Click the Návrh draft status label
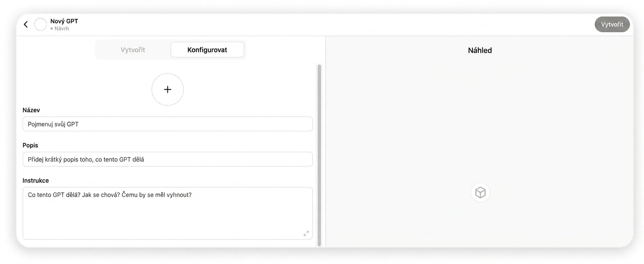The height and width of the screenshot is (264, 644). coord(62,29)
